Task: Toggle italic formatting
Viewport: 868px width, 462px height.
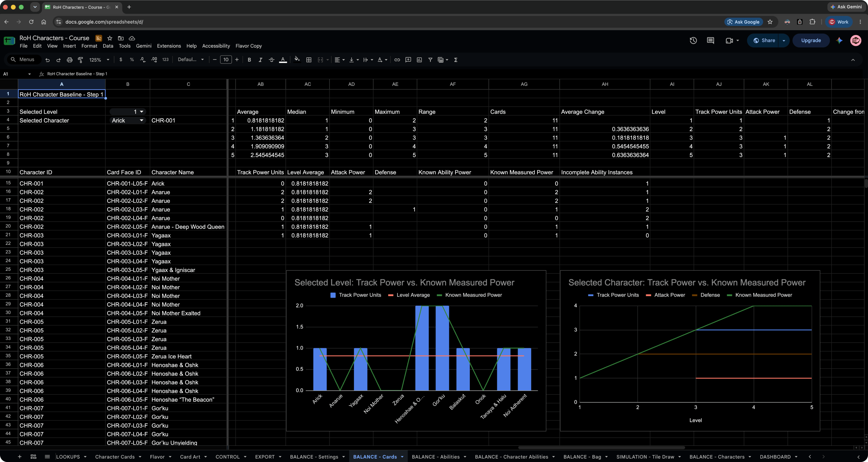Action: point(260,60)
